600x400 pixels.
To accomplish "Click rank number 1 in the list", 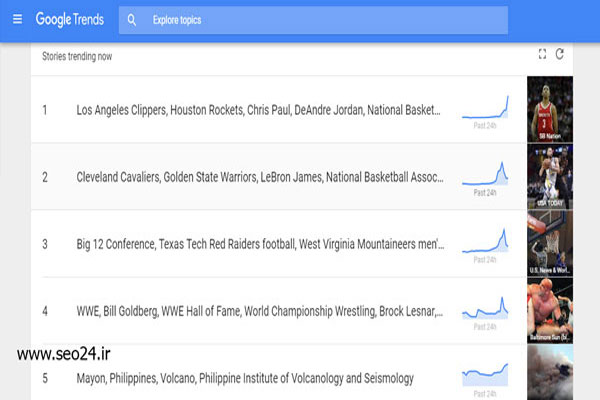I will pyautogui.click(x=45, y=110).
